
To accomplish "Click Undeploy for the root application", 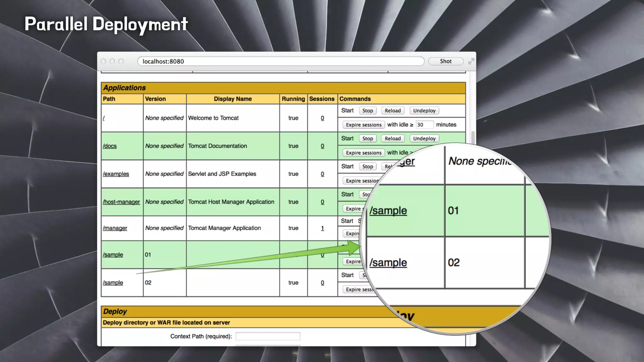I will point(424,111).
